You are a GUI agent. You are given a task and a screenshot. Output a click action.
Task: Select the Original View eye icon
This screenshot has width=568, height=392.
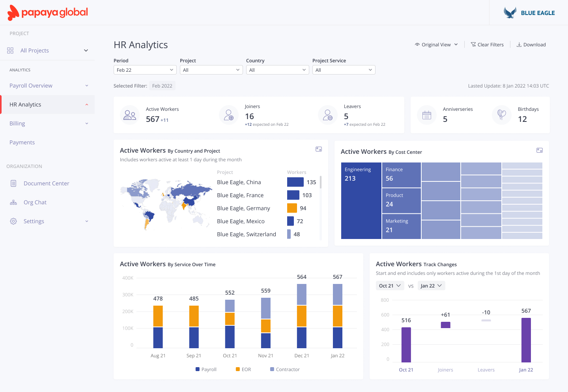[417, 44]
